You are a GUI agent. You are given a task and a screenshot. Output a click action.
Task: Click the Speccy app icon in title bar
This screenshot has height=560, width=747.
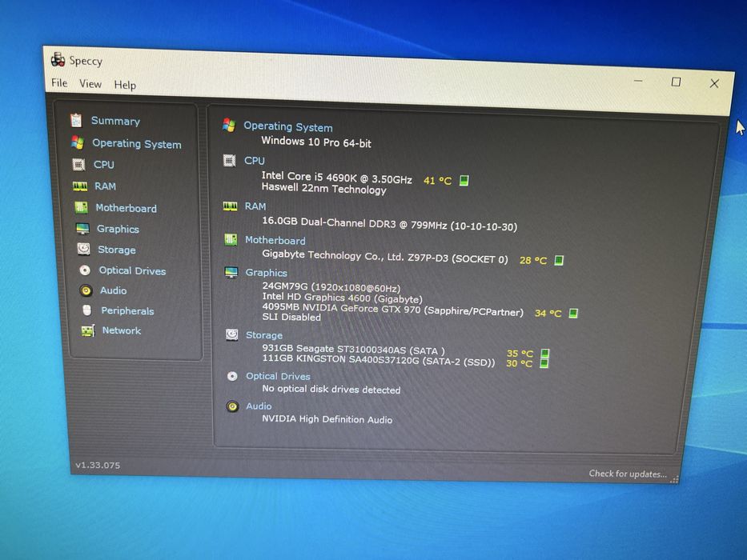pyautogui.click(x=58, y=59)
